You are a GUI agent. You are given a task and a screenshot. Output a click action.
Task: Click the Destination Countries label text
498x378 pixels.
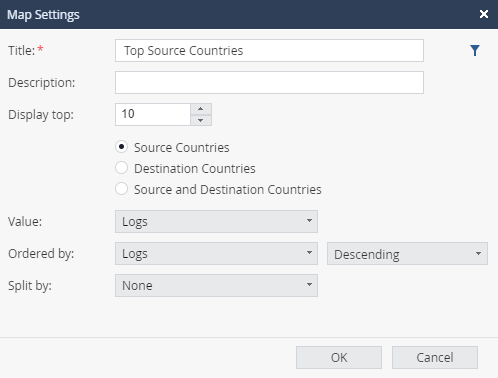pos(195,168)
